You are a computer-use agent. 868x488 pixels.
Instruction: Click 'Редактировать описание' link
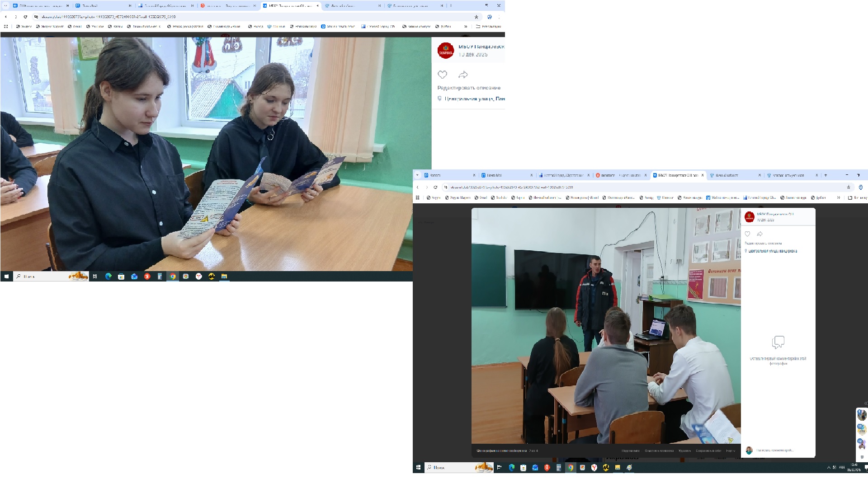coord(469,88)
